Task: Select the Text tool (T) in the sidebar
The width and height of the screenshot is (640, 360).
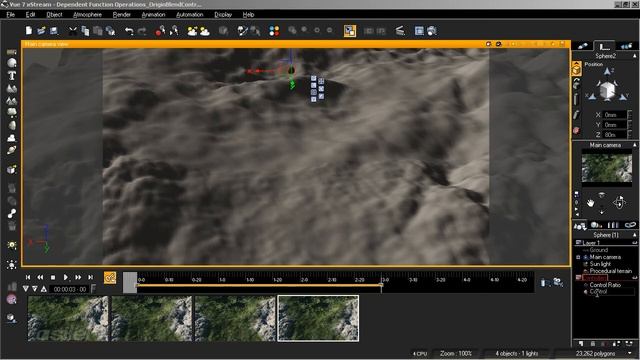Action: [x=12, y=76]
